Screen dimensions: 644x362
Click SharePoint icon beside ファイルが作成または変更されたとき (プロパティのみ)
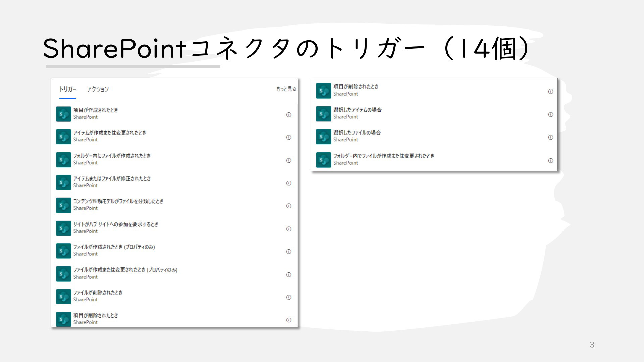pos(63,274)
